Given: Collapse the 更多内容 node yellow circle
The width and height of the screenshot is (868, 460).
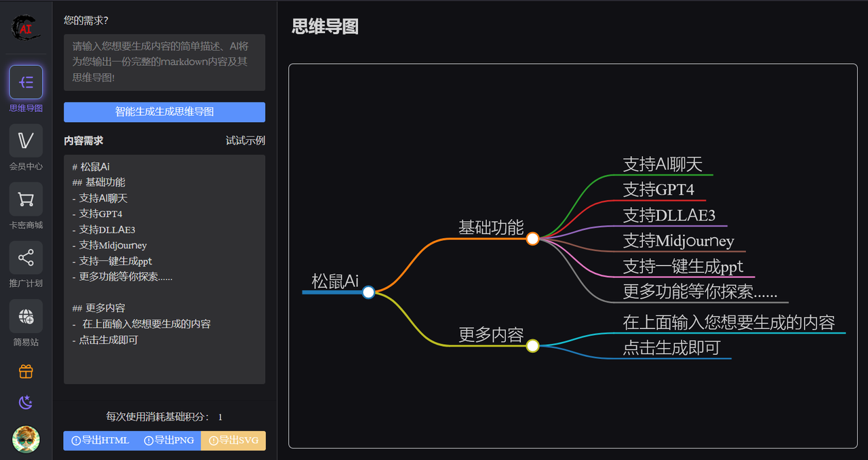Looking at the screenshot, I should (532, 346).
